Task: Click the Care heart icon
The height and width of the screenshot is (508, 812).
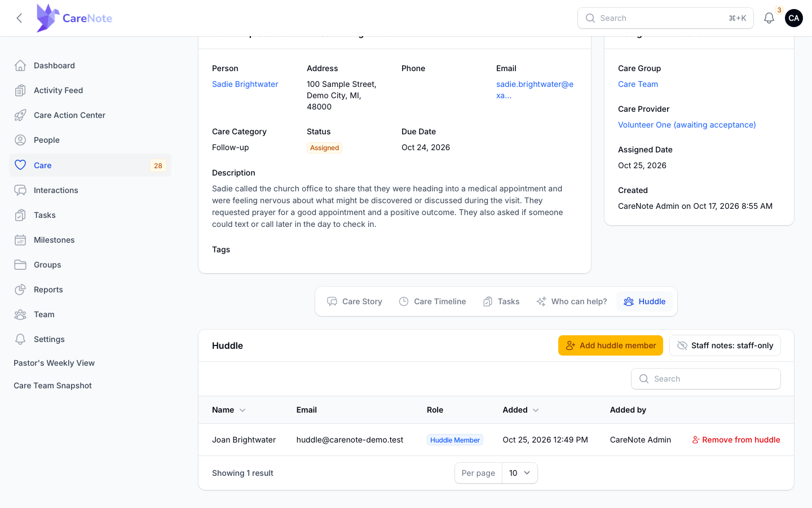Action: [20, 165]
